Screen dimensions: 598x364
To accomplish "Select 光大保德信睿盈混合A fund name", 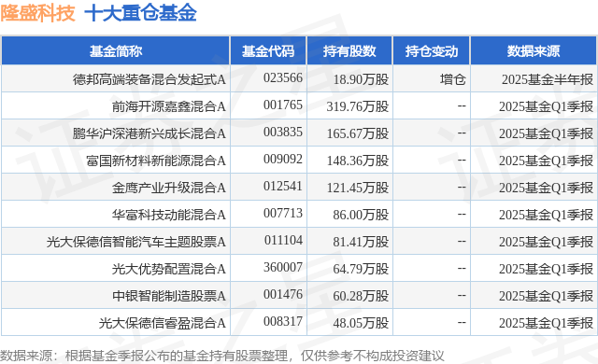I will (162, 323).
